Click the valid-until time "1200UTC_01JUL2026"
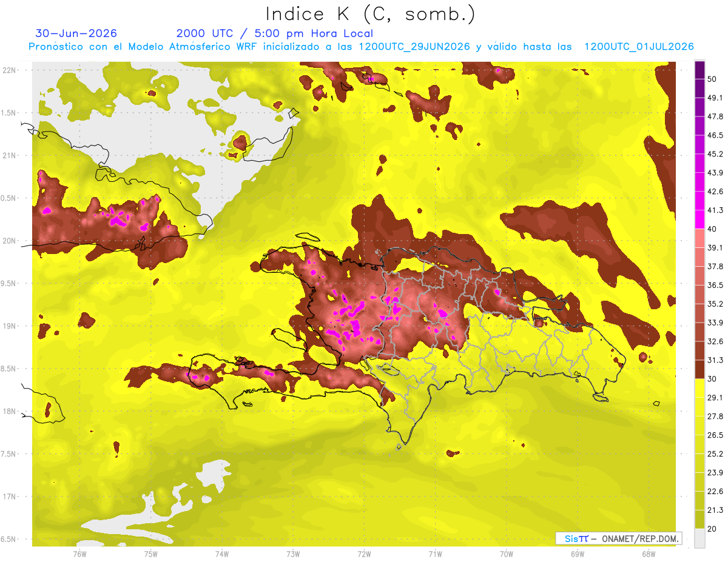This screenshot has height=562, width=728. [639, 47]
